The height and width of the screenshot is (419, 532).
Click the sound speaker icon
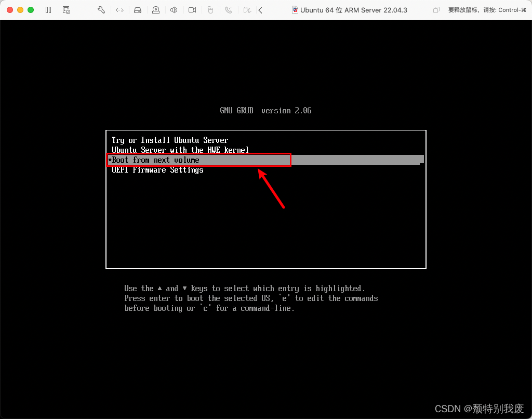click(174, 10)
